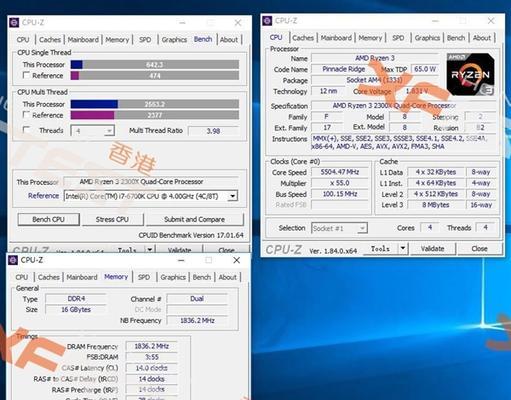This screenshot has width=511, height=400.
Task: Click the CPU-Z icon in Memory window title bar
Action: click(x=13, y=260)
